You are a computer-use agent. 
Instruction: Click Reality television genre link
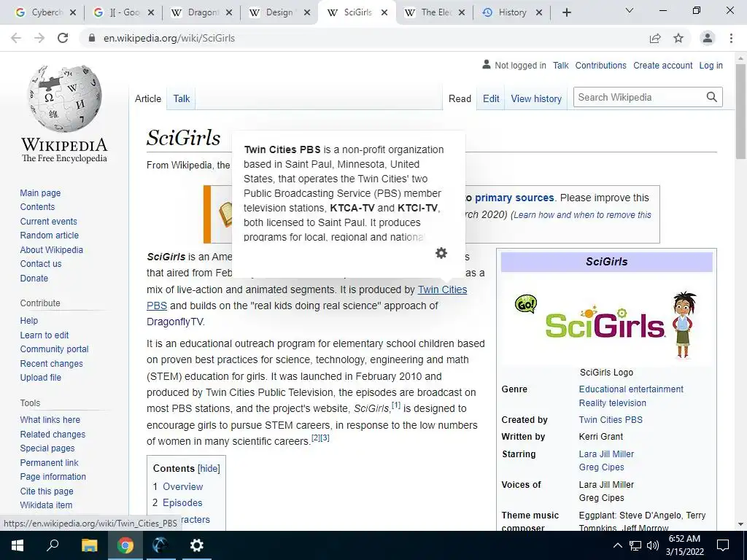pyautogui.click(x=612, y=402)
